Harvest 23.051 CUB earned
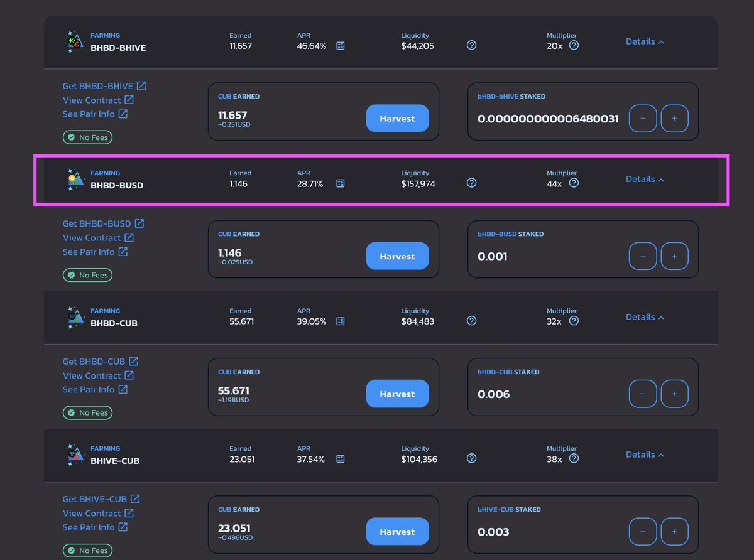This screenshot has height=560, width=754. [x=397, y=532]
